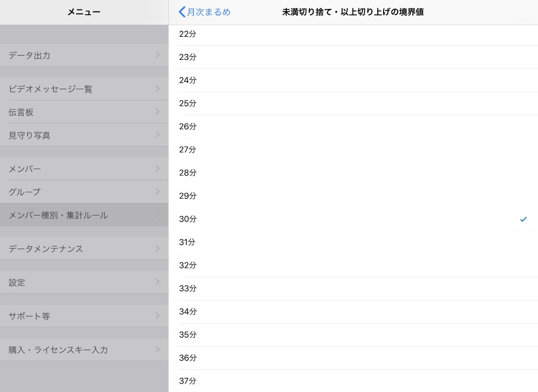Open ビデオメッセージ一覧 from the sidebar
Image resolution: width=538 pixels, height=392 pixels.
coord(50,89)
